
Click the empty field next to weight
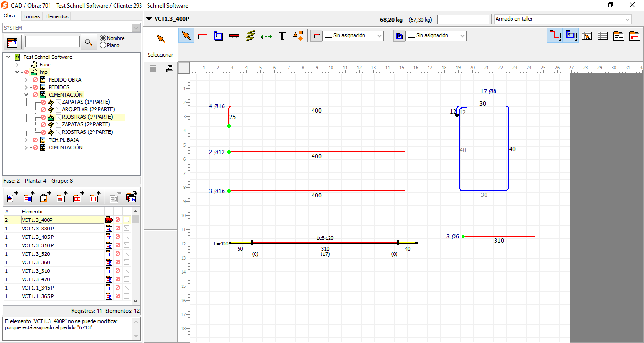(x=463, y=19)
